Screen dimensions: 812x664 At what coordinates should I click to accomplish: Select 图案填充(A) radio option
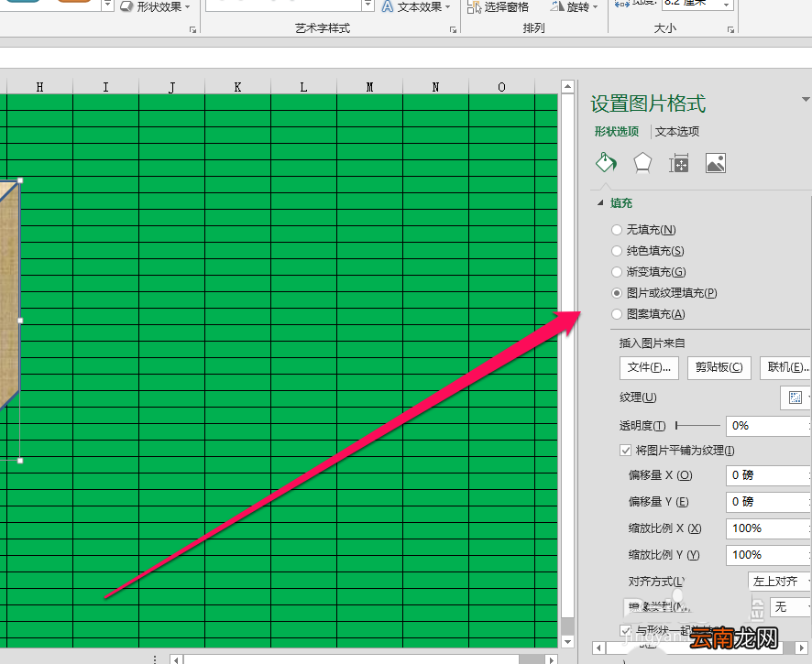(616, 314)
